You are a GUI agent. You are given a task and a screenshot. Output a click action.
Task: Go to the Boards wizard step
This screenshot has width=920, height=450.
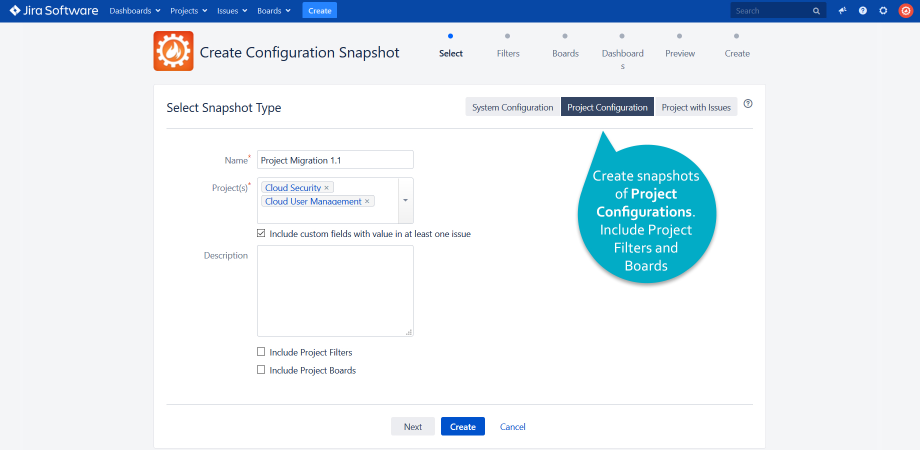(566, 47)
